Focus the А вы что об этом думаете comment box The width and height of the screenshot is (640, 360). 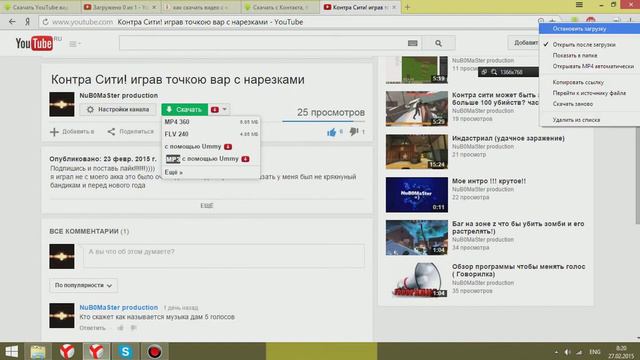[224, 256]
